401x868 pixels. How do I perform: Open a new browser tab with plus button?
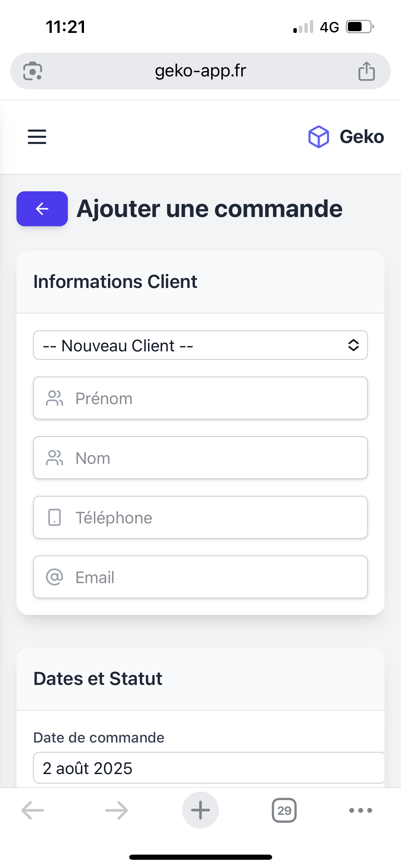click(200, 810)
